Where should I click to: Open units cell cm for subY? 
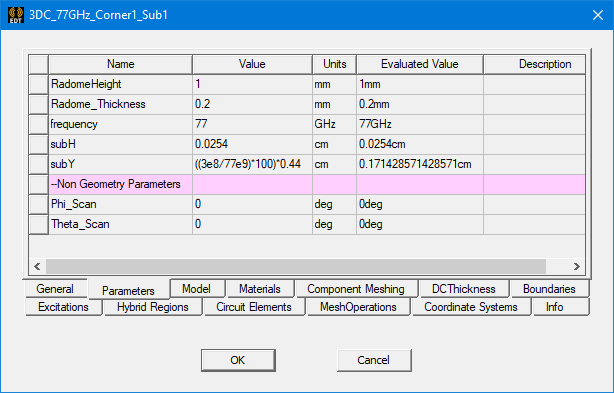334,164
